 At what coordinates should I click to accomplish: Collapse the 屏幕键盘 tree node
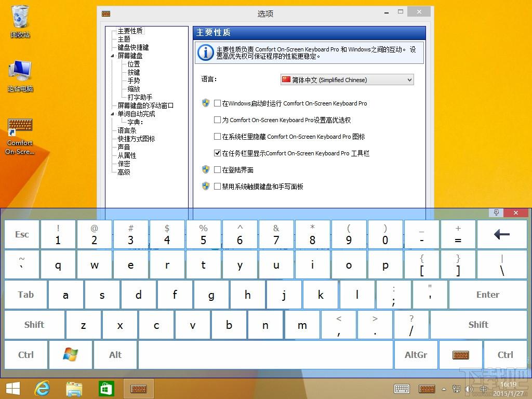pyautogui.click(x=112, y=56)
